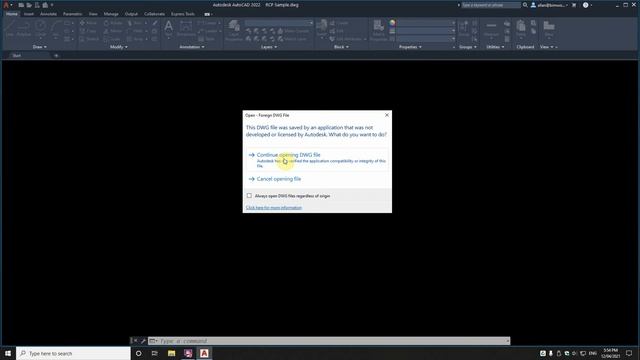Switch to the Express Tools ribbon tab

(182, 14)
